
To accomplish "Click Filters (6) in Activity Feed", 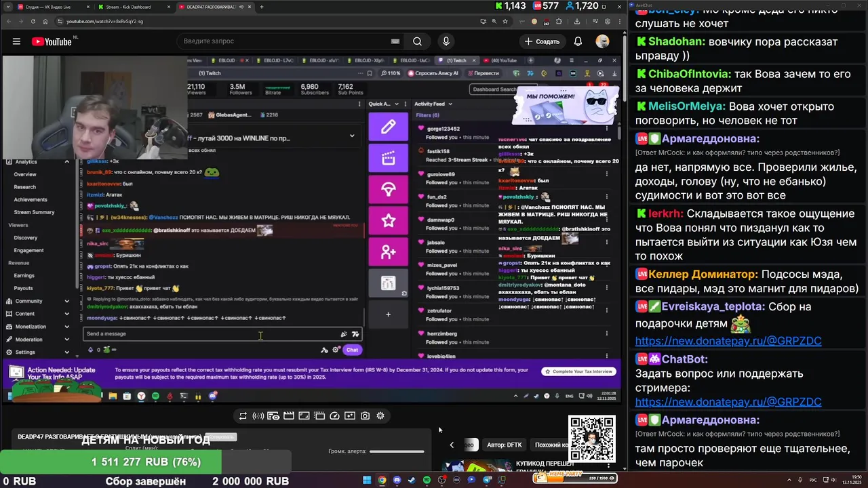I will [427, 115].
